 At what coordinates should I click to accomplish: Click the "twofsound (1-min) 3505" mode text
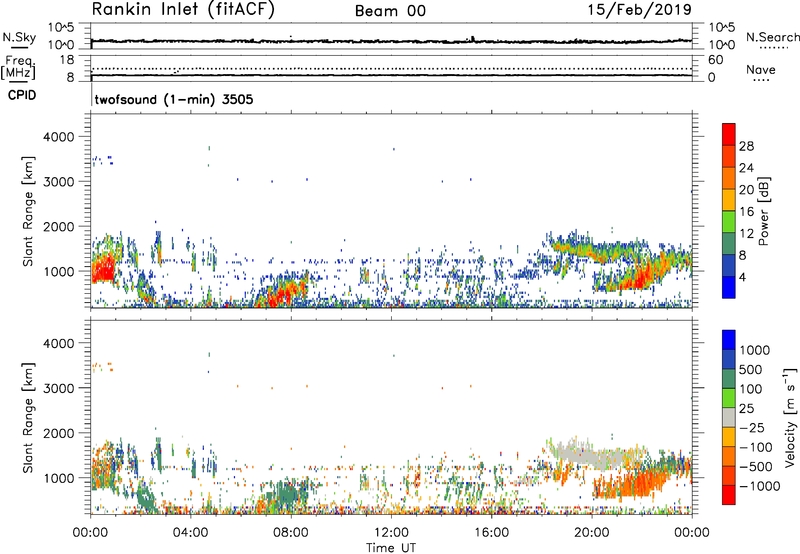click(174, 99)
